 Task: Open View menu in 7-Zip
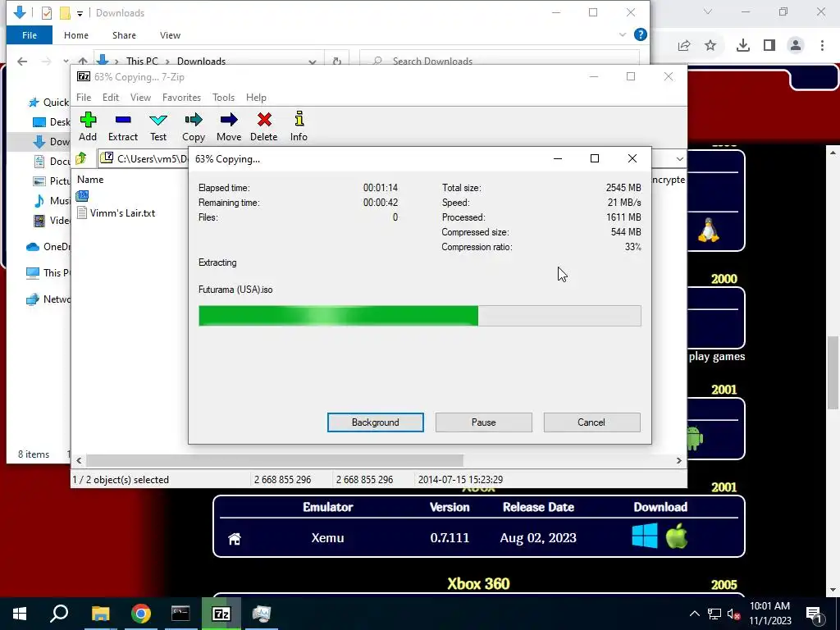click(140, 98)
